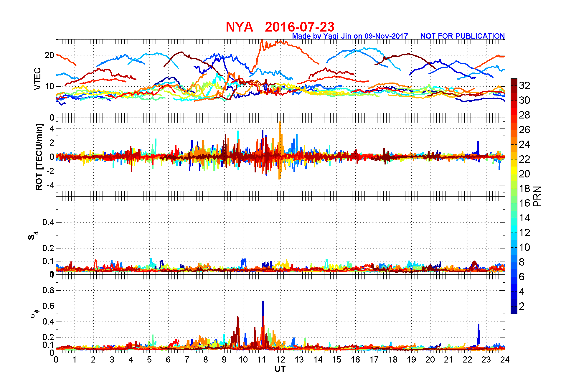
Task: Click sigma phi y-axis tick 0.6
Action: point(48,306)
